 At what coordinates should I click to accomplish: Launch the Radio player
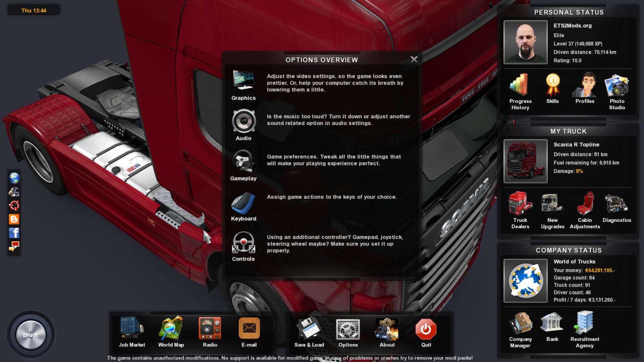click(x=210, y=329)
